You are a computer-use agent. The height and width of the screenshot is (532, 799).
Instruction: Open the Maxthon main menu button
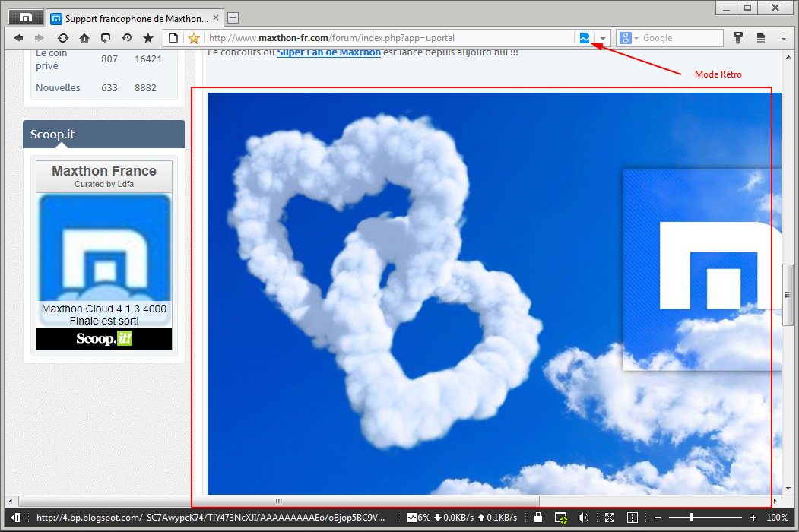point(26,17)
